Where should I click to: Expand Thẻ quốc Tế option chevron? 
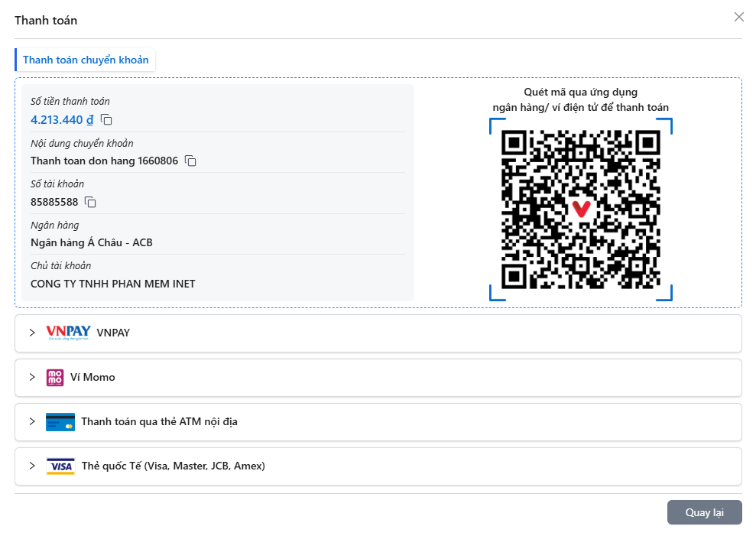(32, 466)
